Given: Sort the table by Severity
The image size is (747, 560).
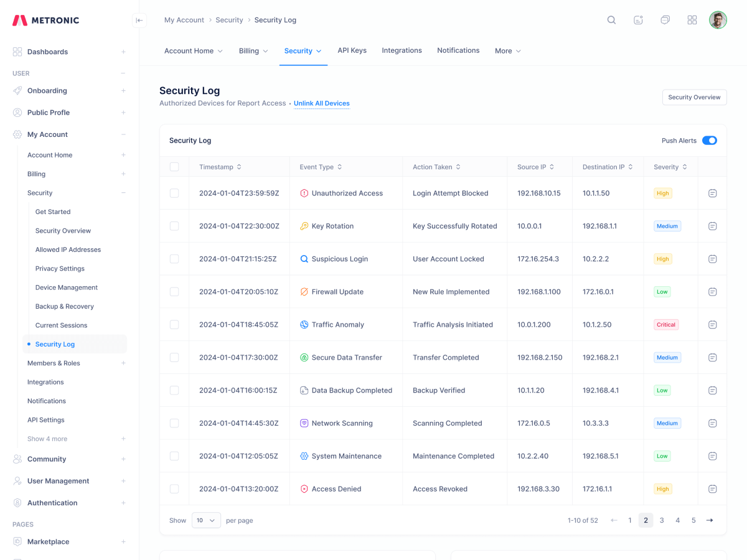Looking at the screenshot, I should point(670,166).
